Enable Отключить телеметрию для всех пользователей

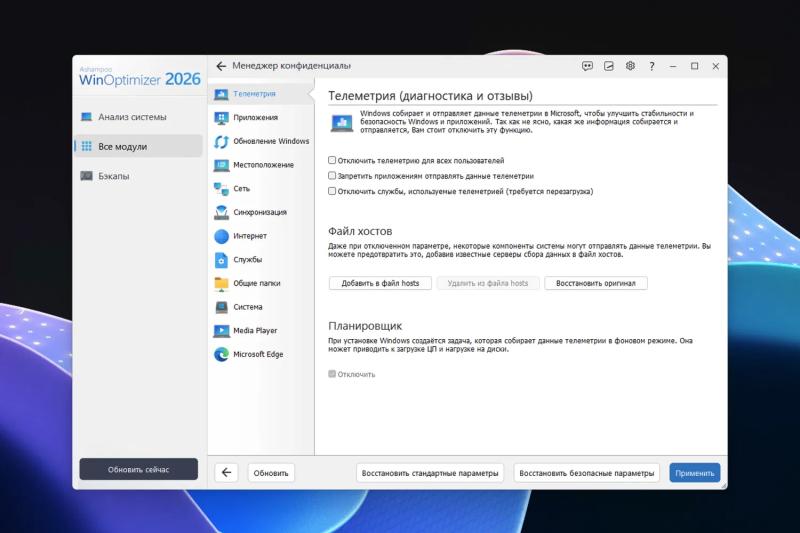tap(332, 160)
